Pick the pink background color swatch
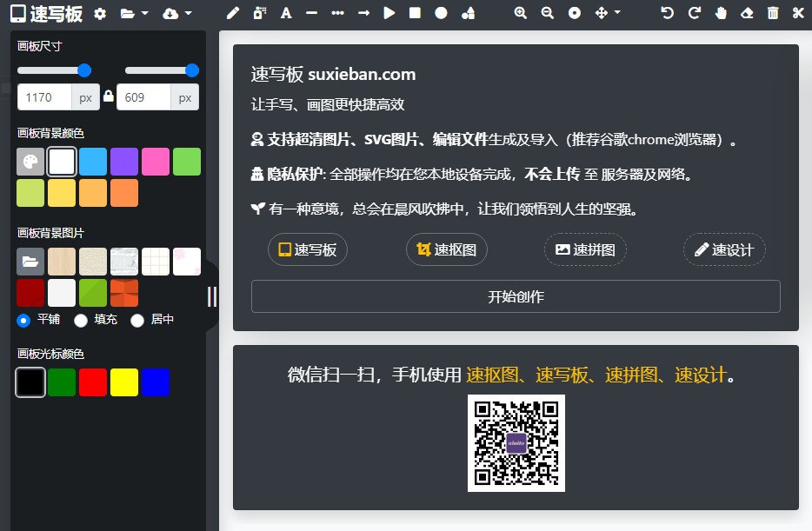Image resolution: width=812 pixels, height=531 pixels. (x=156, y=162)
